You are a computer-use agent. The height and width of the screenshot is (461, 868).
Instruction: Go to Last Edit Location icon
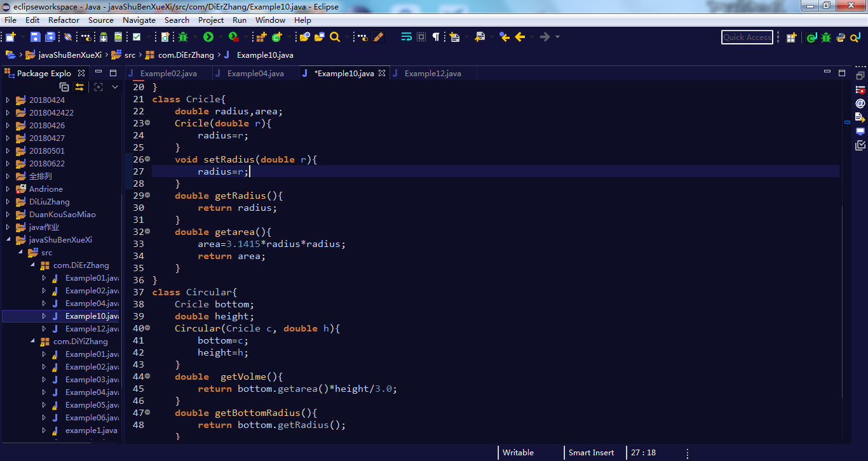click(505, 37)
